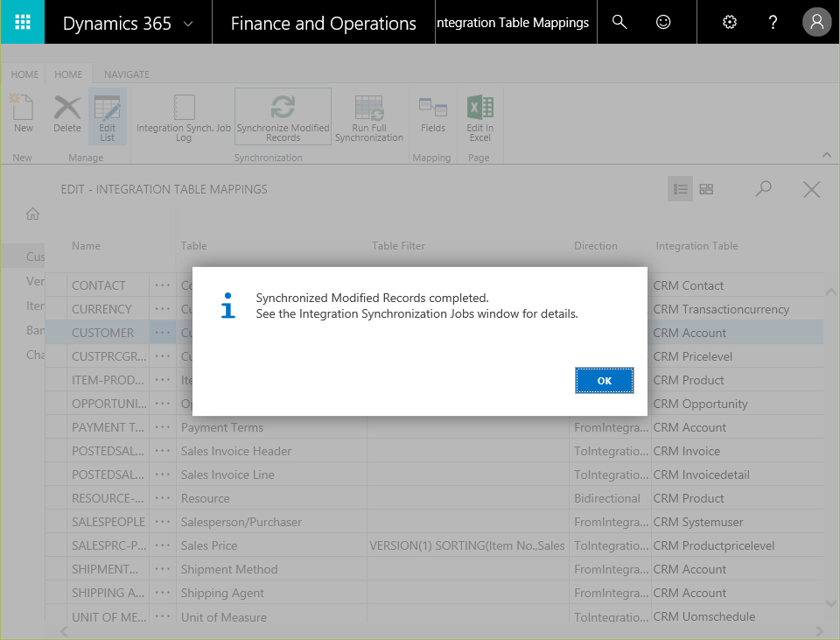Viewport: 840px width, 640px height.
Task: Click the Sales Invoice Header table cell
Action: pyautogui.click(x=271, y=451)
